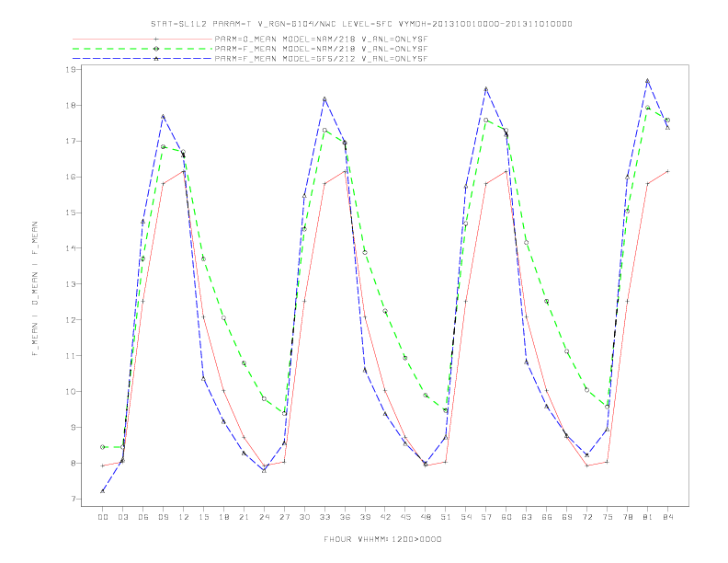Click the y-axis tick label 14
This screenshot has width=728, height=563.
71,248
